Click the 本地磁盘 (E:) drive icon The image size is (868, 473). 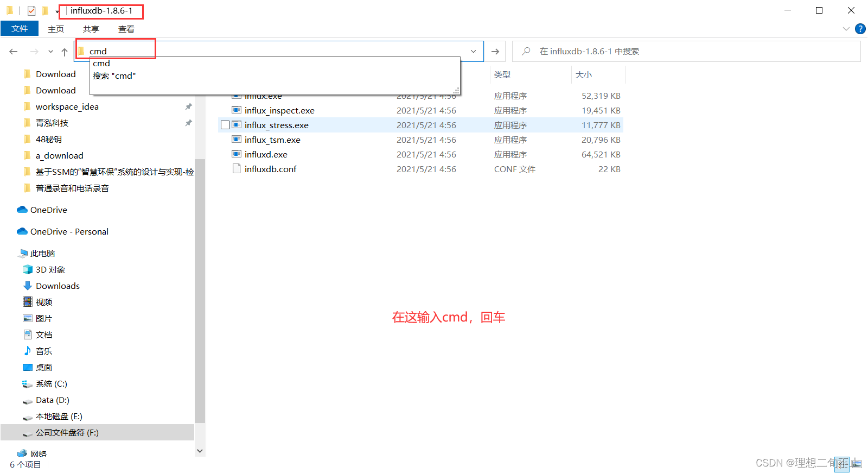(x=28, y=418)
